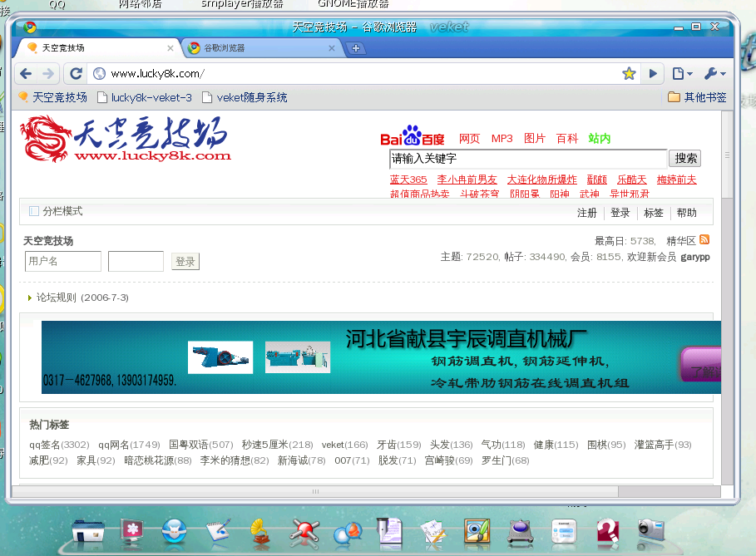The width and height of the screenshot is (756, 556).
Task: Click the Baidu keyword search field
Action: click(528, 159)
